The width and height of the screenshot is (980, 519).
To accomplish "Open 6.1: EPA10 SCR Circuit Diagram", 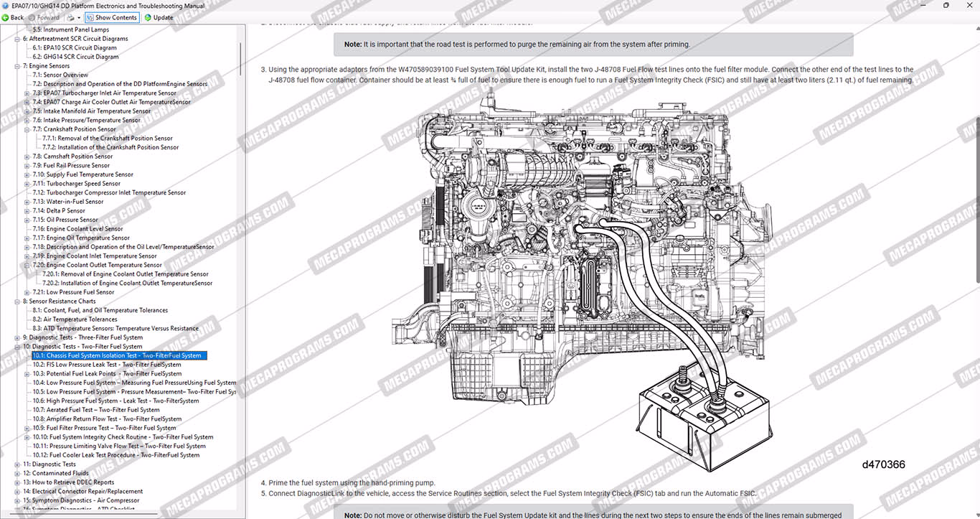I will (x=75, y=47).
